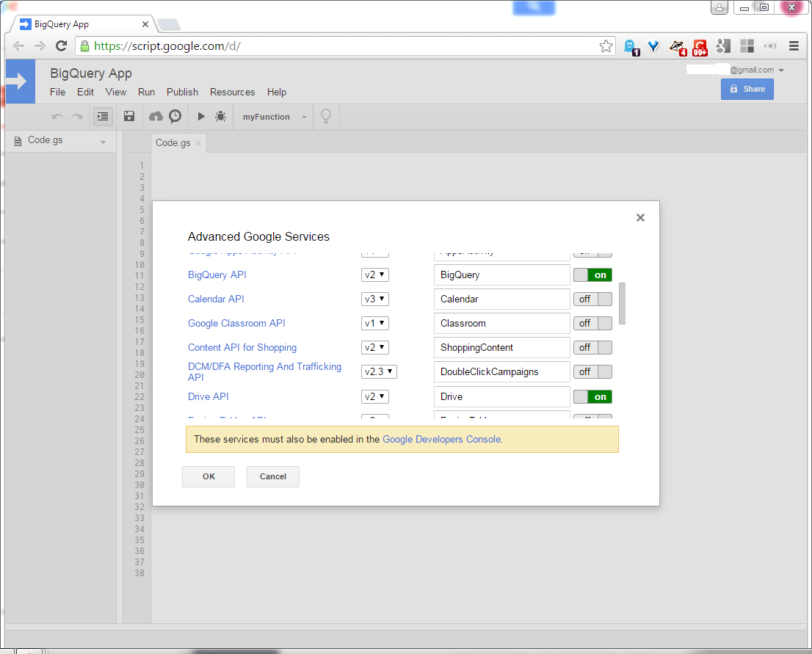Image resolution: width=812 pixels, height=654 pixels.
Task: Click the Cancel button
Action: [x=273, y=476]
